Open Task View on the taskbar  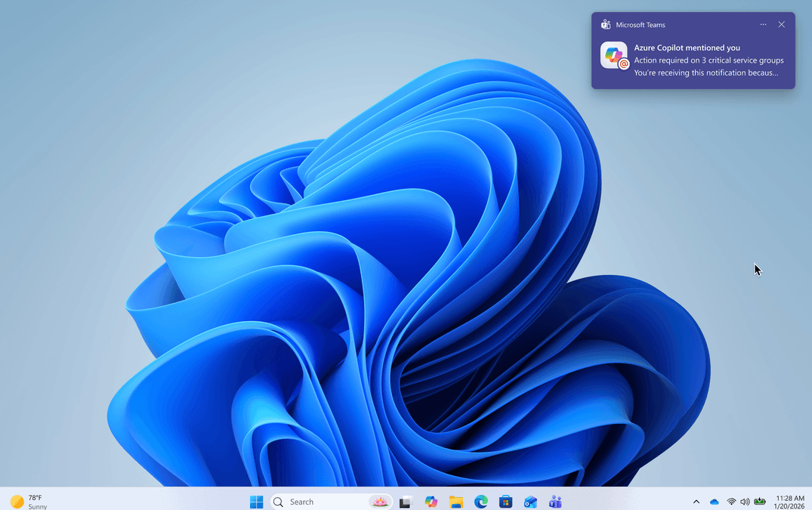coord(405,502)
